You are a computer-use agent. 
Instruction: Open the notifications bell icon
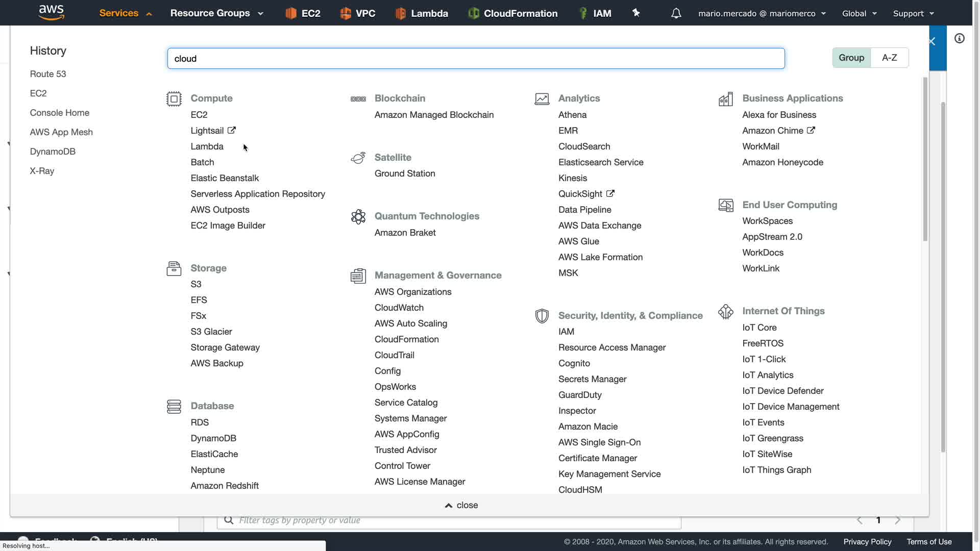click(676, 13)
